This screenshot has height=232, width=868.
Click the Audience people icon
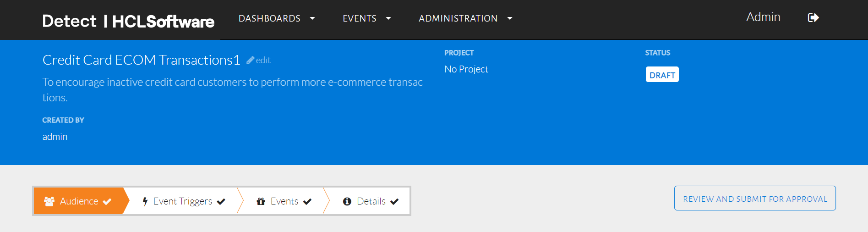point(49,201)
